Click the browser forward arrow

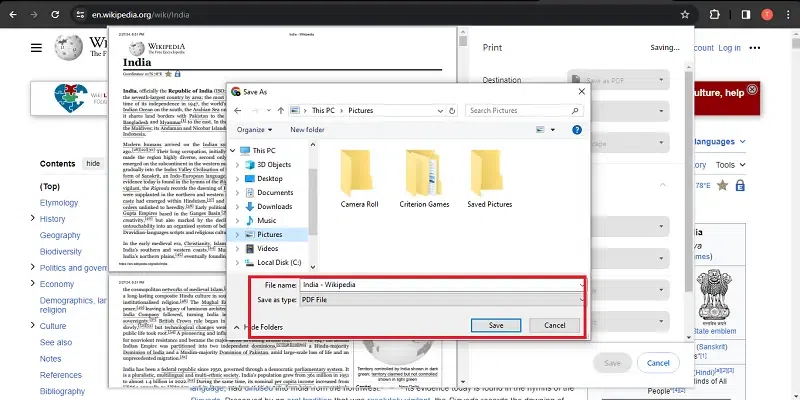34,15
